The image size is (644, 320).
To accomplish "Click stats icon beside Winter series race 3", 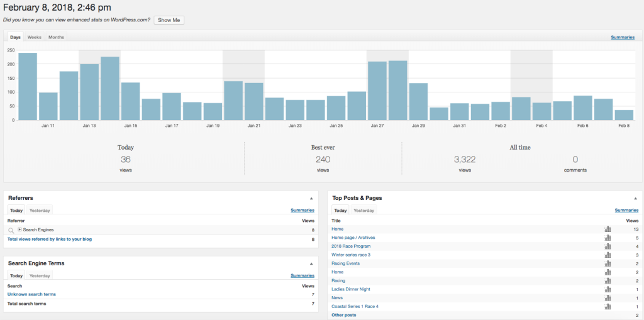I will click(608, 255).
